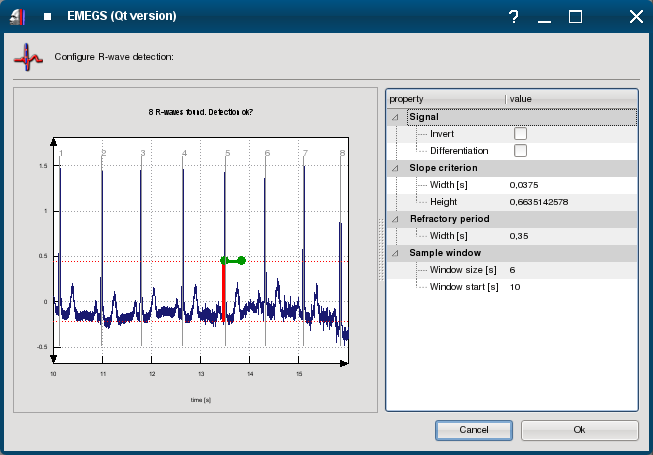This screenshot has height=455, width=653.
Task: Collapse the Slope criterion group
Action: (395, 168)
